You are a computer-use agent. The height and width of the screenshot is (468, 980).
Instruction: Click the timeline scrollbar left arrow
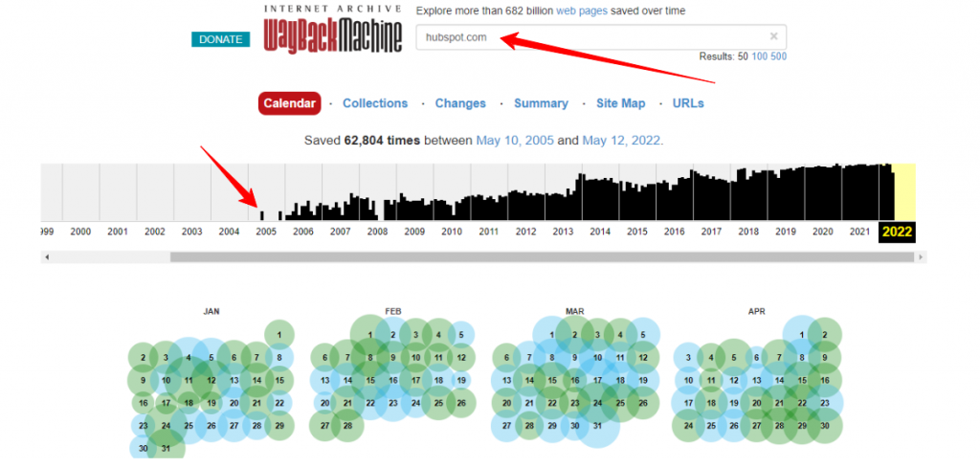(x=47, y=257)
